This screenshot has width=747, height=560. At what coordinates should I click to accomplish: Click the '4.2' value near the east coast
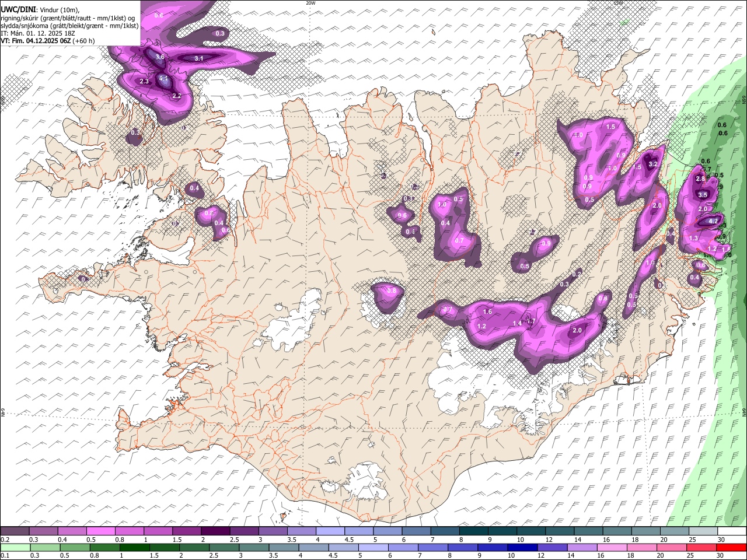[713, 221]
